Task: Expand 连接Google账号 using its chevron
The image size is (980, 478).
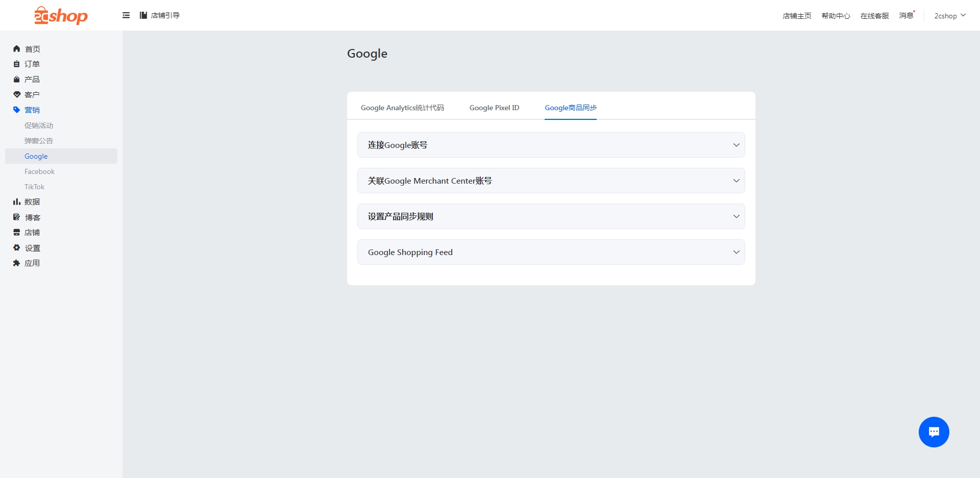Action: [x=736, y=145]
